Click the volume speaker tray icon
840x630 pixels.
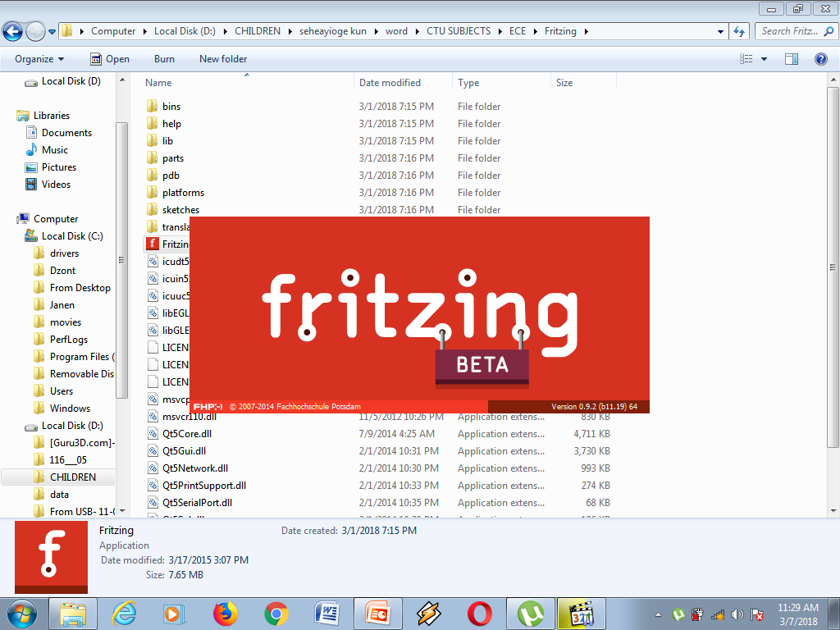tap(737, 614)
